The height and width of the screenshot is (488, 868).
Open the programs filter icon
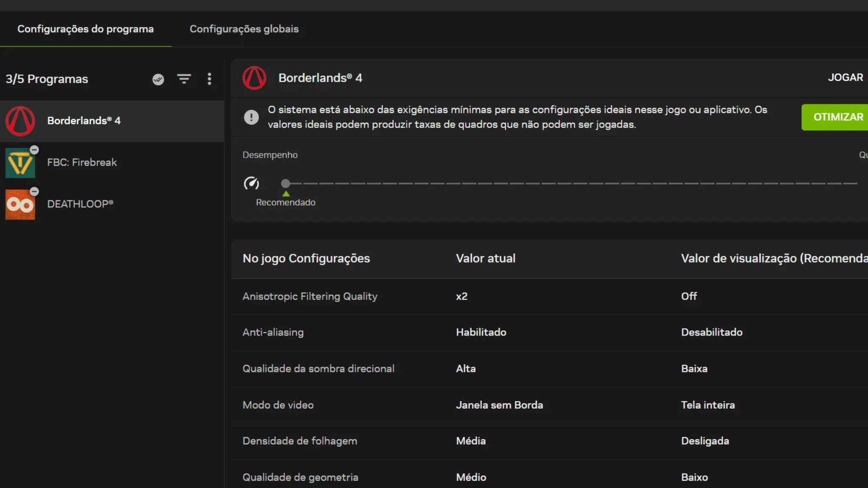coord(184,79)
